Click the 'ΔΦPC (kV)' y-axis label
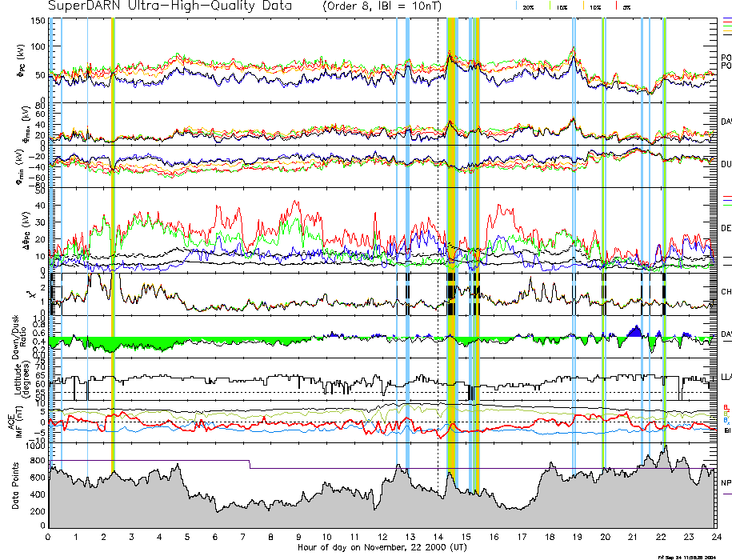This screenshot has width=732, height=560. [x=26, y=229]
